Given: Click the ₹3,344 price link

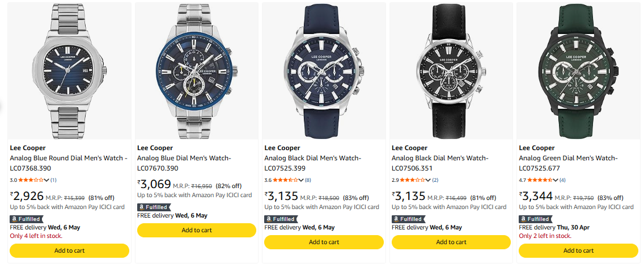Looking at the screenshot, I should (534, 197).
